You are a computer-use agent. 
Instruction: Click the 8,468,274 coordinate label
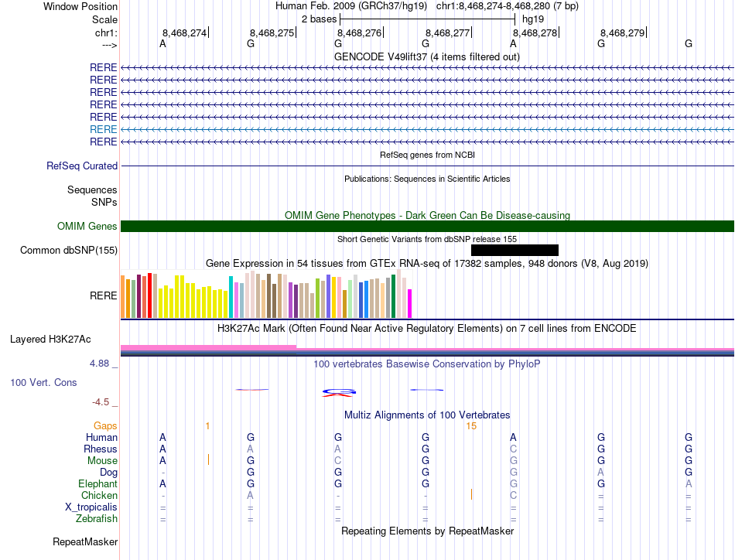coord(184,32)
